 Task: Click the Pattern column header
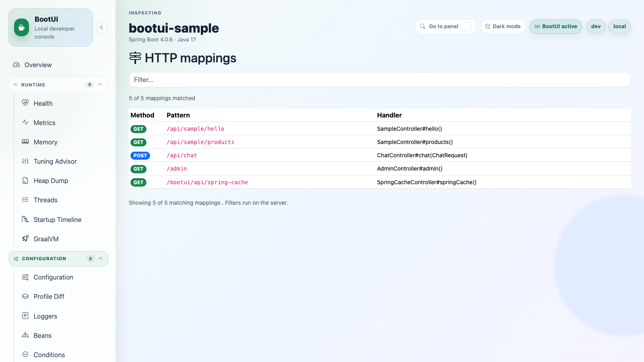[178, 115]
